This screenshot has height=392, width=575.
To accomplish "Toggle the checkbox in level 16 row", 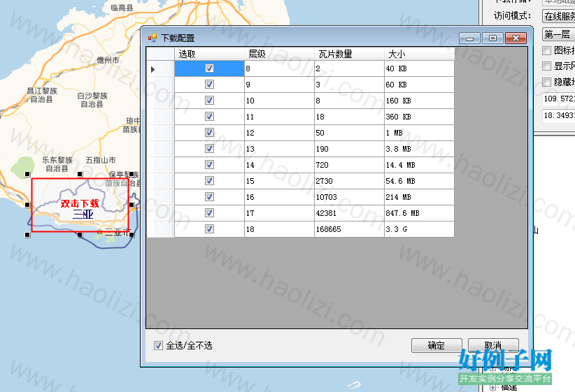I will pos(209,197).
